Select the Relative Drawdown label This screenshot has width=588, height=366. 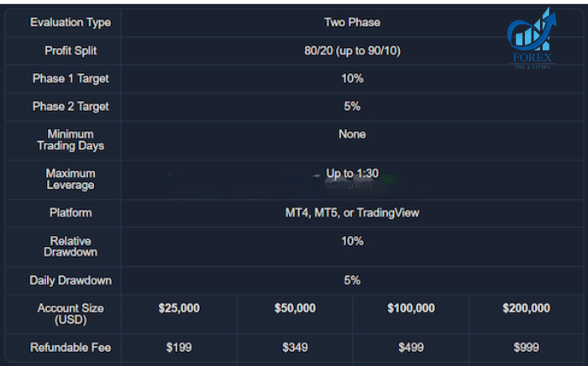coord(71,247)
